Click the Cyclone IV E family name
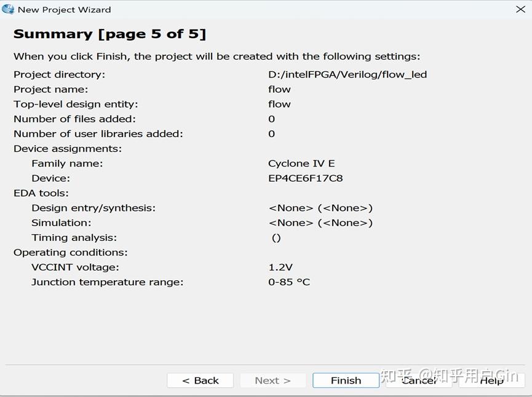Viewport: 532px width, 397px height. coord(301,163)
